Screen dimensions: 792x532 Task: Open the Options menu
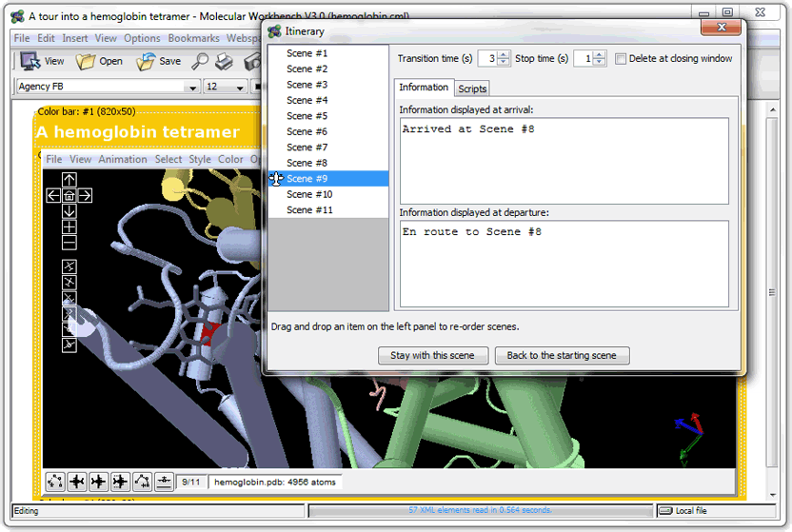(142, 38)
